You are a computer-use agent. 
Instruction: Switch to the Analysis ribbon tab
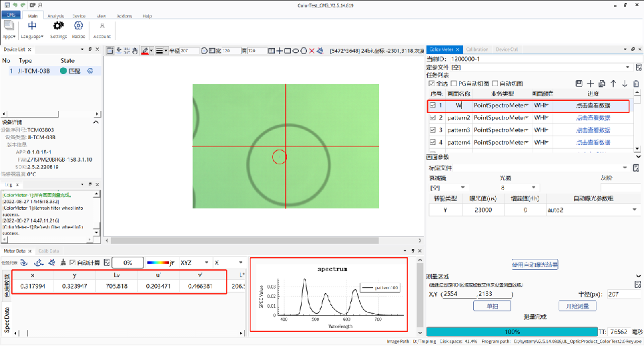point(56,15)
